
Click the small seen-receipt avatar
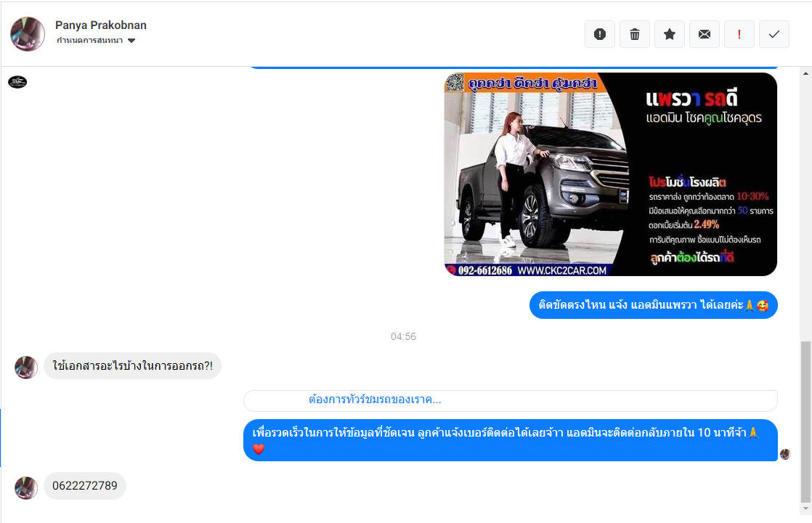click(x=785, y=454)
